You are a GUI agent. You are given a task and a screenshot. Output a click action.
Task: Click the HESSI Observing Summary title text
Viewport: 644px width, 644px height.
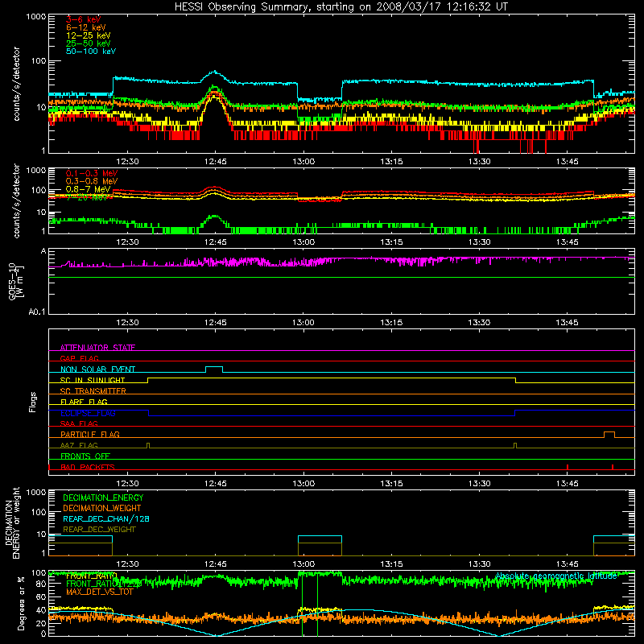tap(341, 7)
